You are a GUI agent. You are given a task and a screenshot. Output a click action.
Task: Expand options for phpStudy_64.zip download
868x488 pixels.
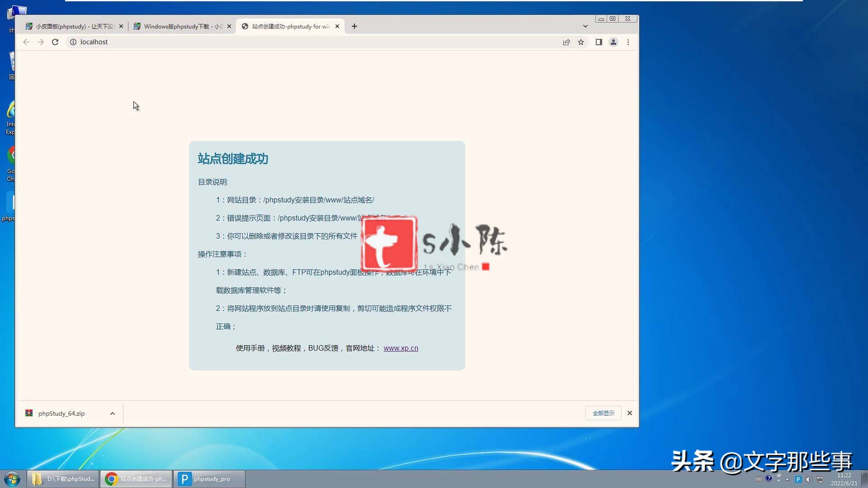(x=112, y=413)
